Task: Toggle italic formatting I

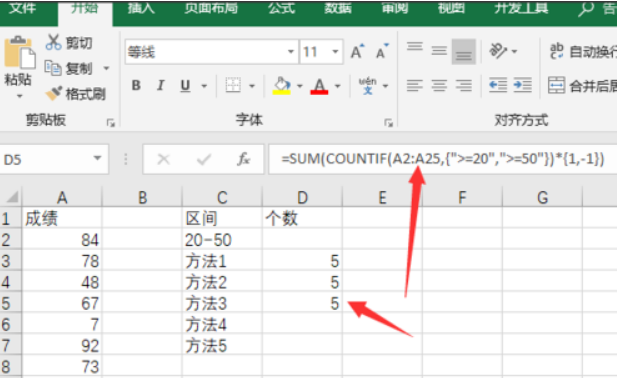Action: [x=161, y=85]
